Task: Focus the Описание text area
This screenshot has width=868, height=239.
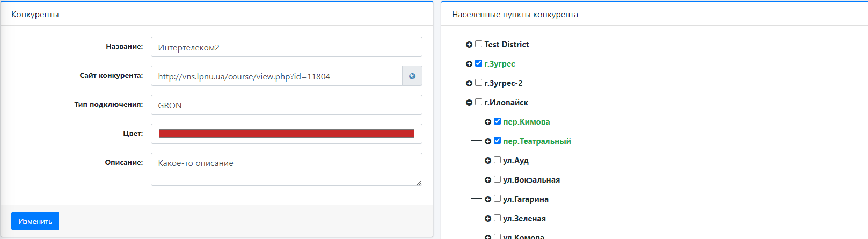Action: pos(286,169)
